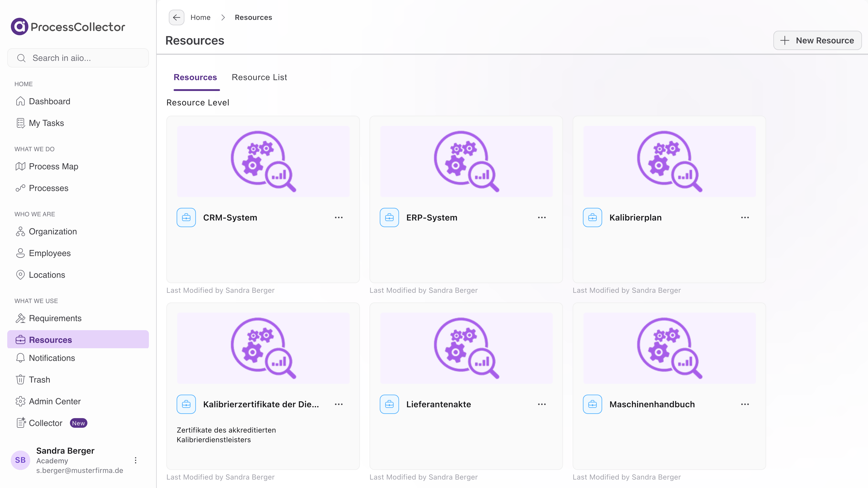Viewport: 868px width, 488px height.
Task: Select the Resources tab
Action: pos(195,77)
